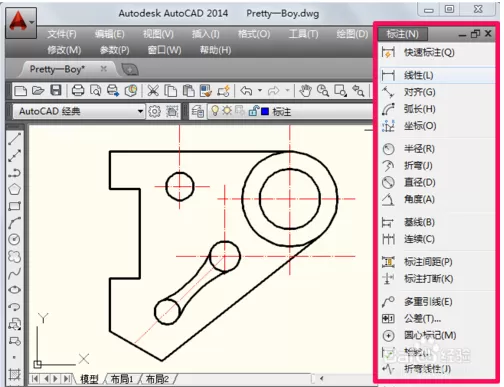Switch to the 模型 model tab
This screenshot has height=387, width=504.
point(89,379)
